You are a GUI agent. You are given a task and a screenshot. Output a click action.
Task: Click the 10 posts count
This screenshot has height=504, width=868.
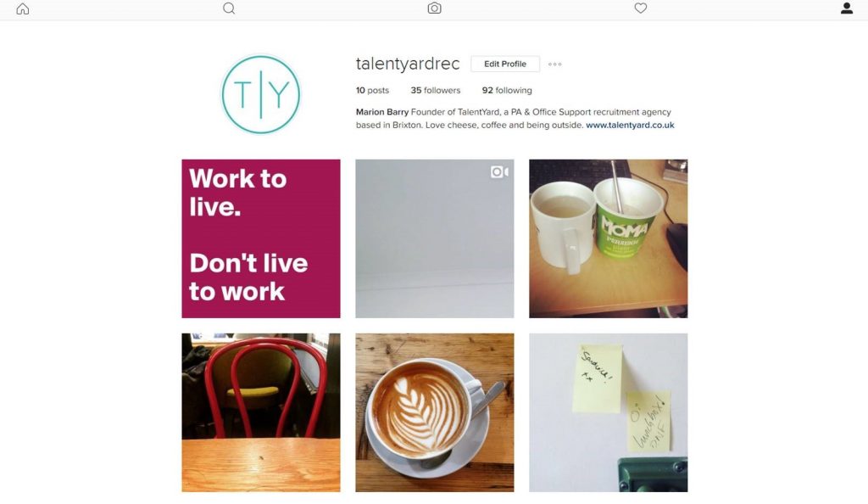pyautogui.click(x=372, y=90)
